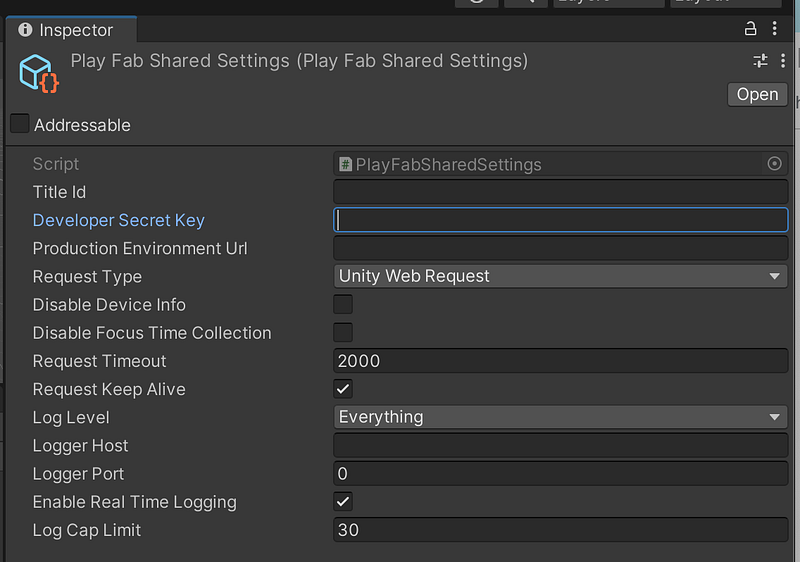Viewport: 800px width, 562px height.
Task: Click the C# script icon beside PlayFabSharedSettings
Action: tap(345, 164)
